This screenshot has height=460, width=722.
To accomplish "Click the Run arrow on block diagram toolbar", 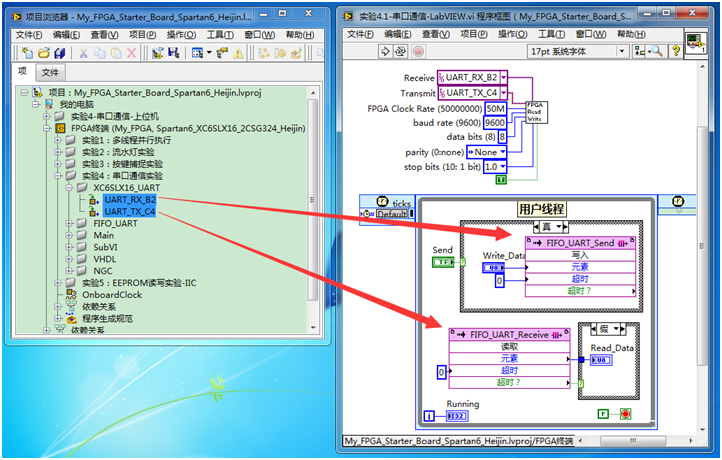I will click(385, 52).
